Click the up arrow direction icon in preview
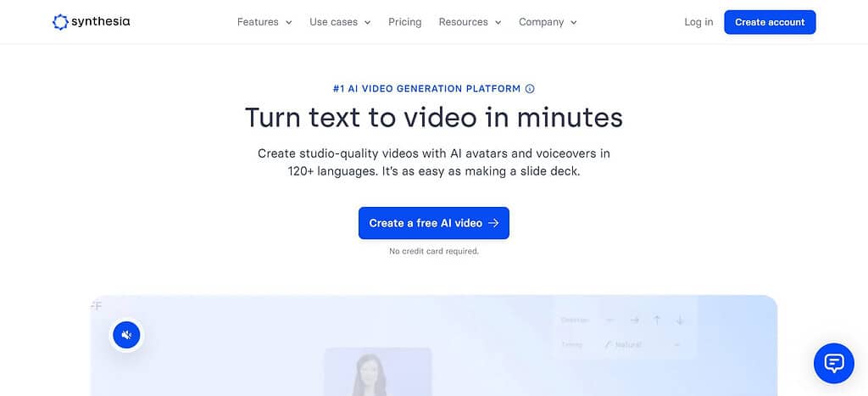 pos(657,321)
